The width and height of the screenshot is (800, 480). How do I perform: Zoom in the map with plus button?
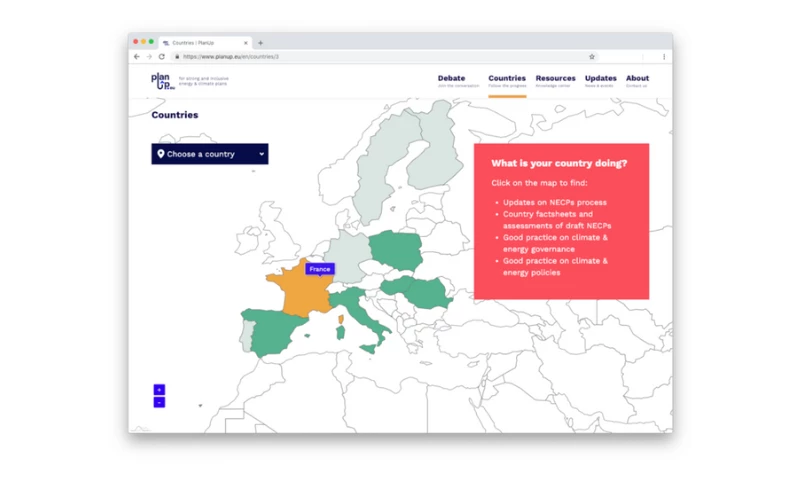tap(159, 390)
